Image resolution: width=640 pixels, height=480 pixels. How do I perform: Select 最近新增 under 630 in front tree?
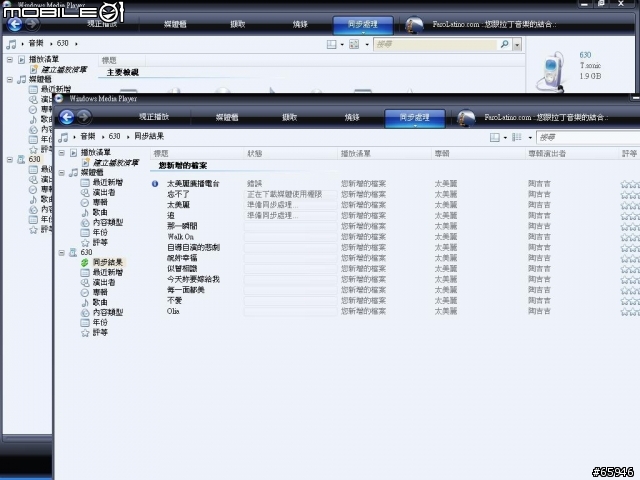pos(108,272)
